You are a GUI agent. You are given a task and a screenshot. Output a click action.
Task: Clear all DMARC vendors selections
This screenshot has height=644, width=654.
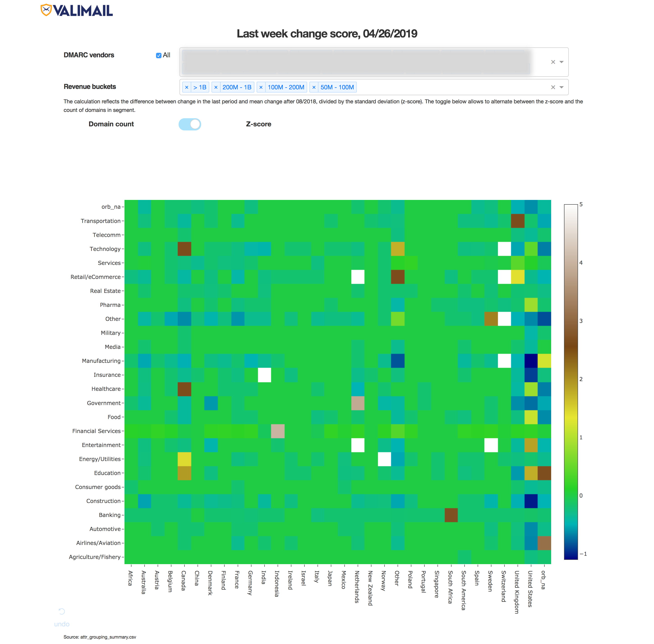click(x=553, y=62)
